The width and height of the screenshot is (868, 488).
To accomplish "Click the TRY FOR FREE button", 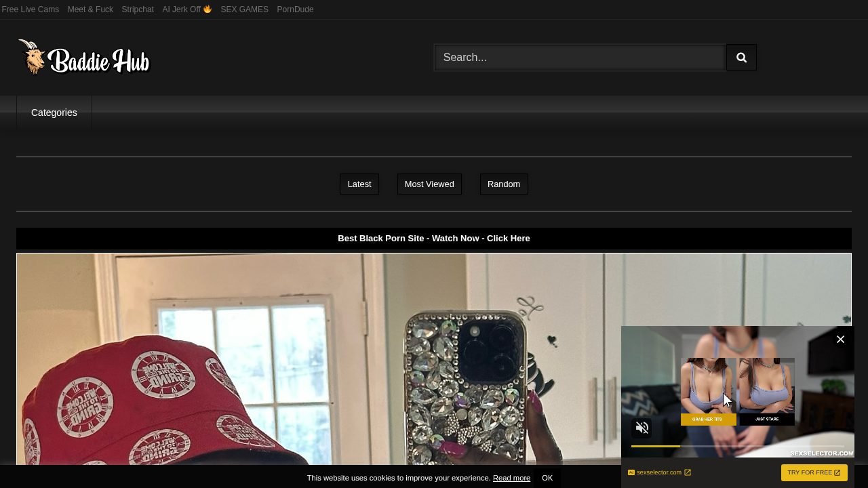I will (x=814, y=472).
